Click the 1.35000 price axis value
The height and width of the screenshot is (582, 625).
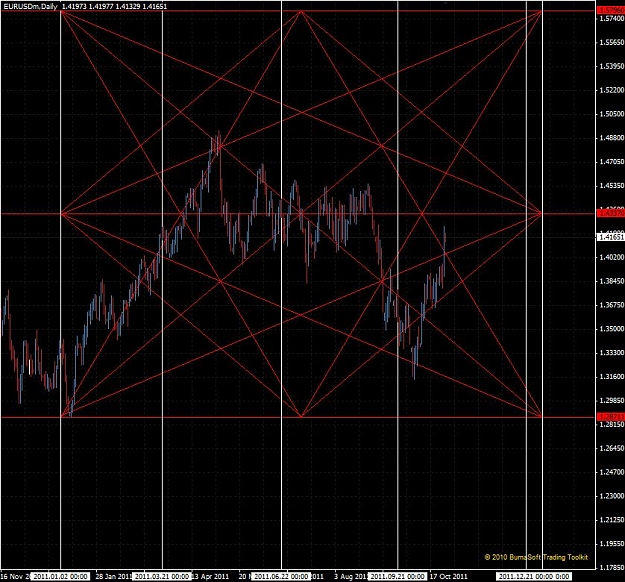[x=612, y=329]
